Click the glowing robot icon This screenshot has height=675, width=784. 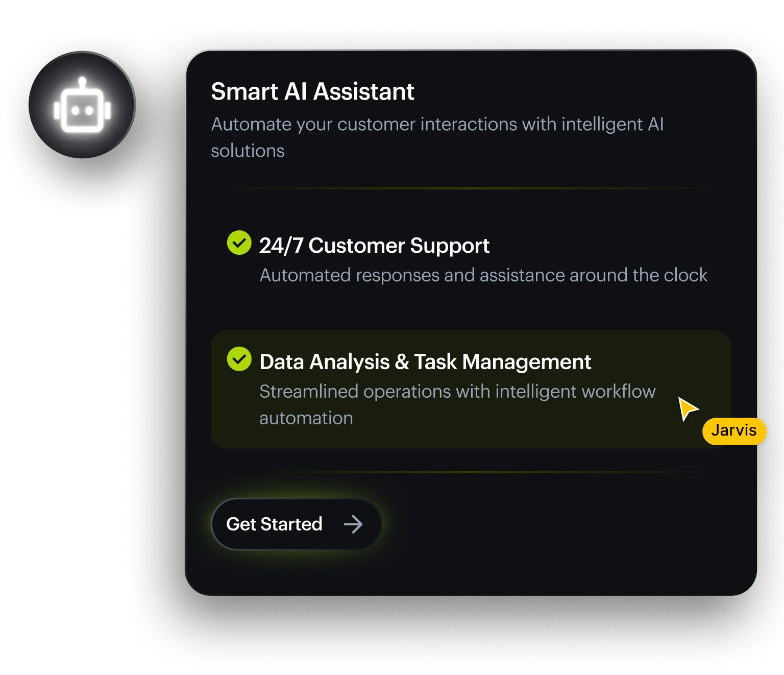[x=82, y=106]
